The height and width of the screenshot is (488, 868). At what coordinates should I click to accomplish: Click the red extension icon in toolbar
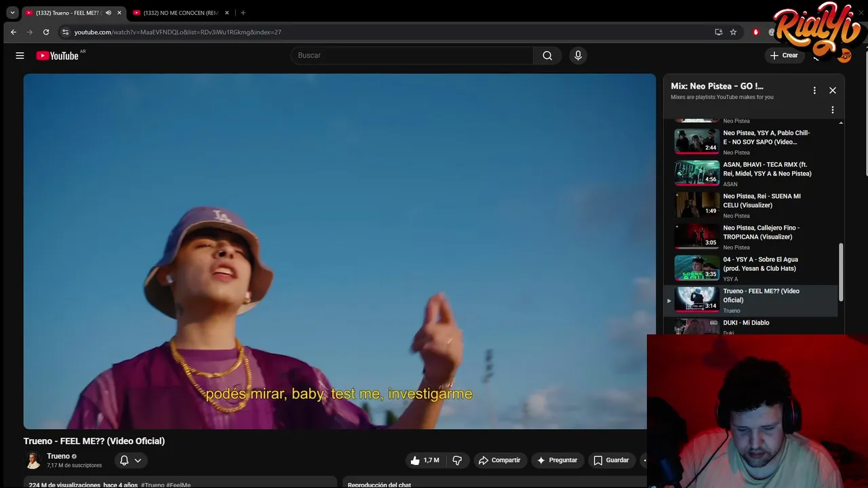756,32
